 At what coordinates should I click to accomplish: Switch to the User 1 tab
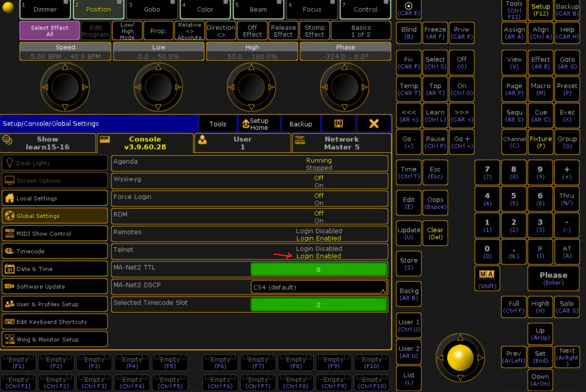243,143
